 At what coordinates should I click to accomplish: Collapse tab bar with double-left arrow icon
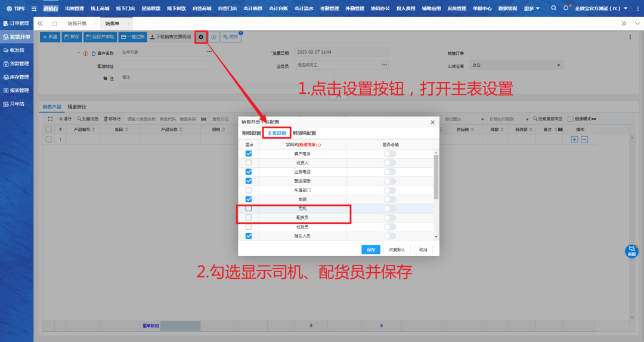click(41, 23)
